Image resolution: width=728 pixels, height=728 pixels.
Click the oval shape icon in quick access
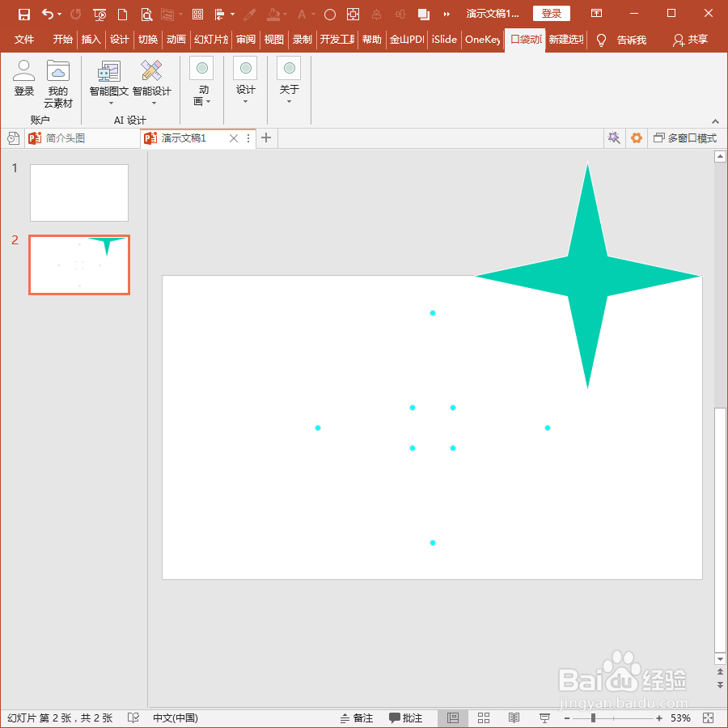pyautogui.click(x=330, y=15)
